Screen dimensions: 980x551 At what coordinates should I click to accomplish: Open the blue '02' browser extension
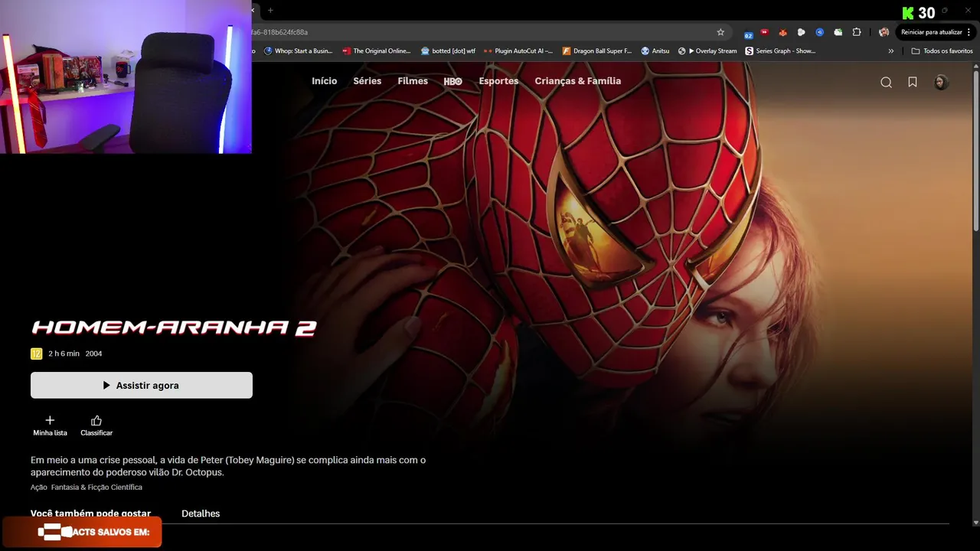(748, 33)
